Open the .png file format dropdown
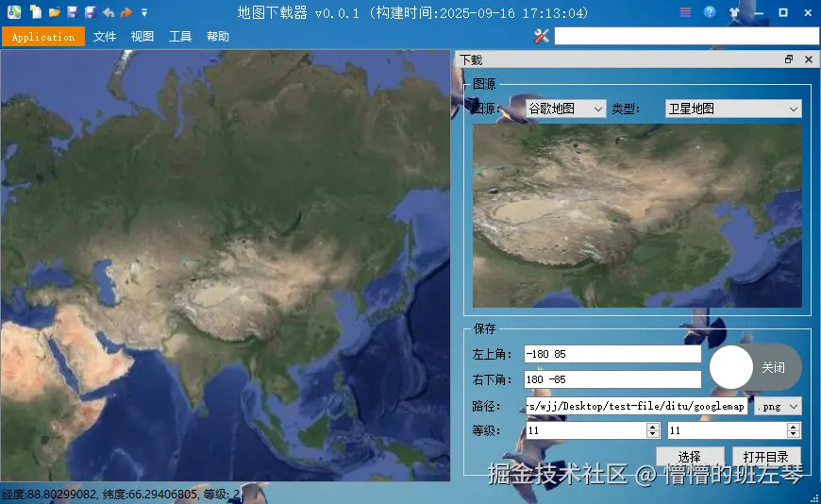Image resolution: width=821 pixels, height=504 pixels. [x=778, y=406]
